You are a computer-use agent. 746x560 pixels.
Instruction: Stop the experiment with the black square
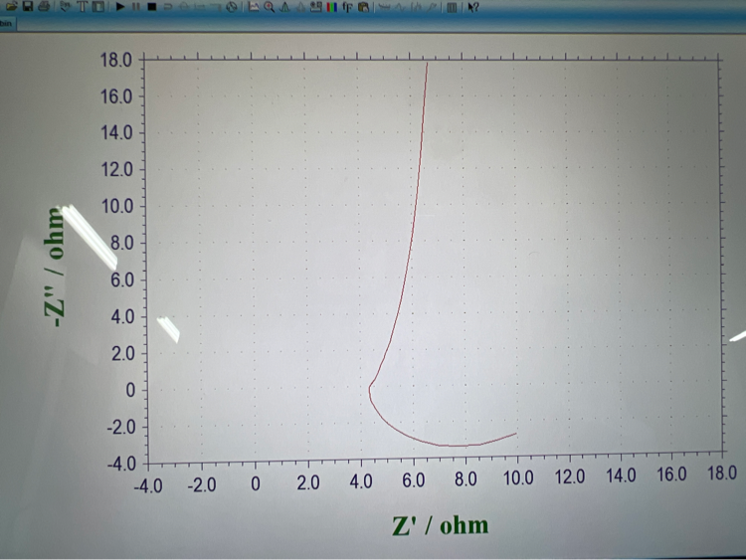(x=152, y=7)
